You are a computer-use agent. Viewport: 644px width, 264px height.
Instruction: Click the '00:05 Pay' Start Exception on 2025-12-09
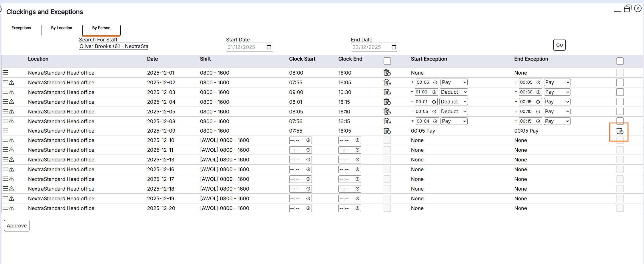423,131
